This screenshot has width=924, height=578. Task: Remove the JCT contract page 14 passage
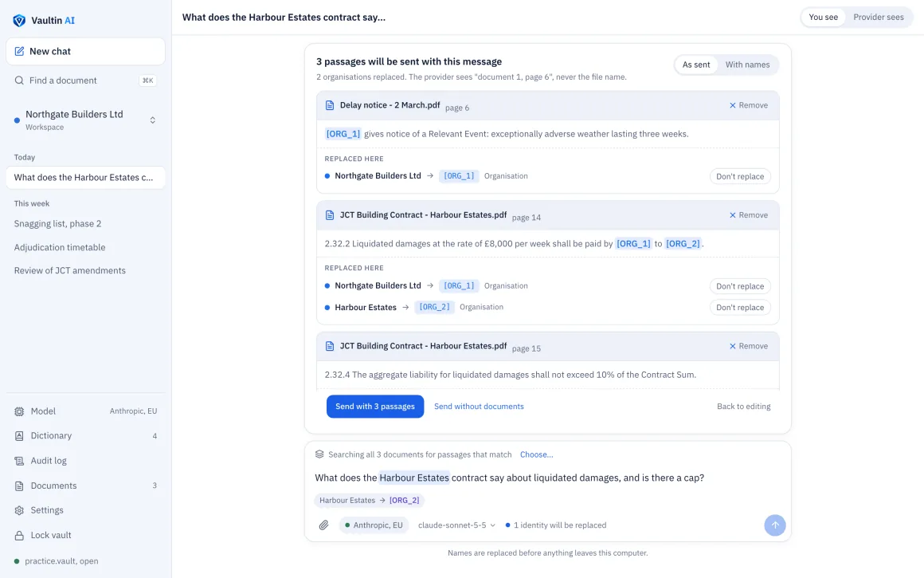[749, 215]
